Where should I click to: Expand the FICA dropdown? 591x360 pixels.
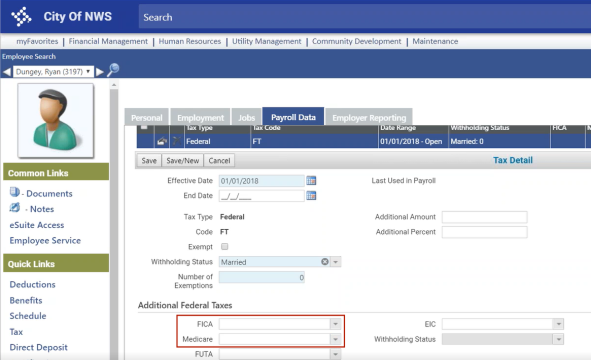(x=335, y=324)
